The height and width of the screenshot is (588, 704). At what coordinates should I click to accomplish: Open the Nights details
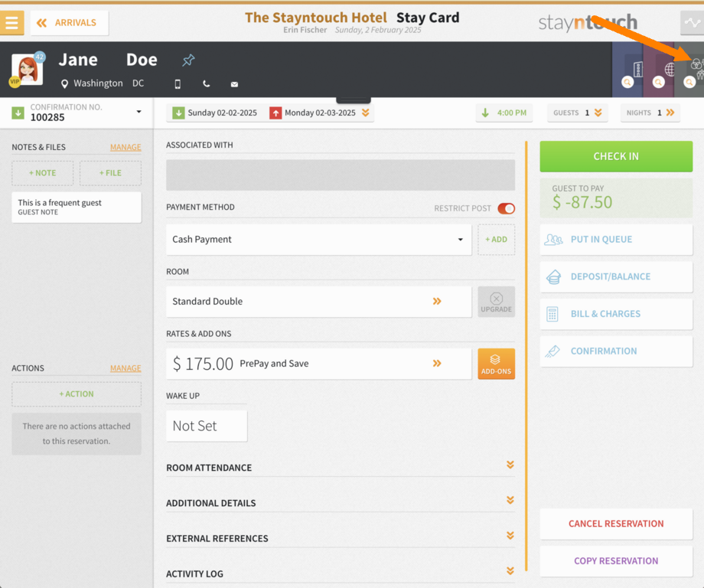650,113
